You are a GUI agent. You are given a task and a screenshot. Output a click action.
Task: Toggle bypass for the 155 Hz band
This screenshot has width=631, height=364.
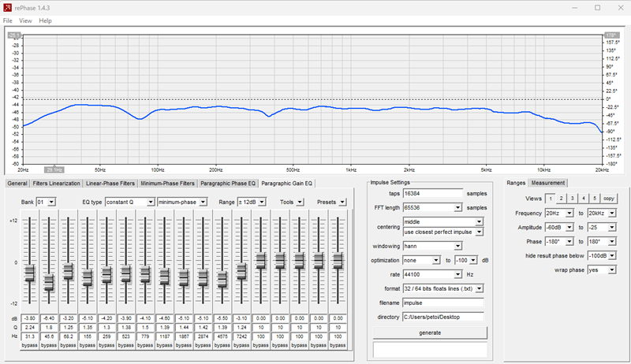tap(88, 345)
